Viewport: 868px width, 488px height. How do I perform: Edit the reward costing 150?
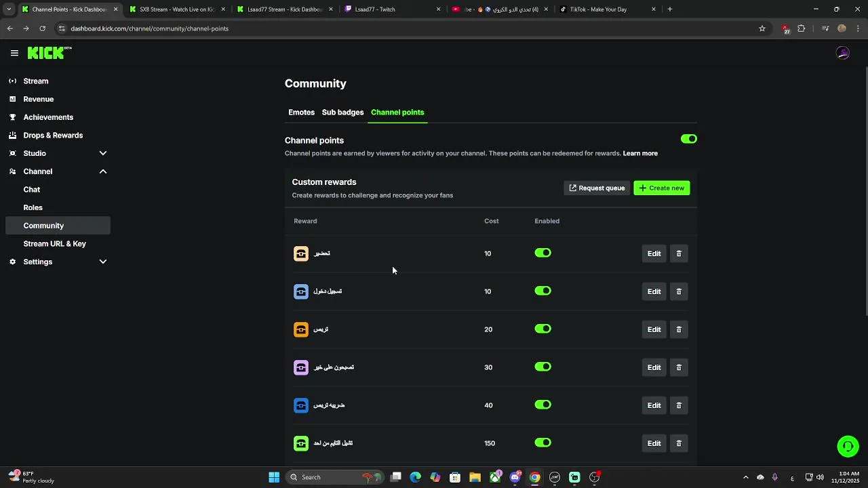[654, 443]
